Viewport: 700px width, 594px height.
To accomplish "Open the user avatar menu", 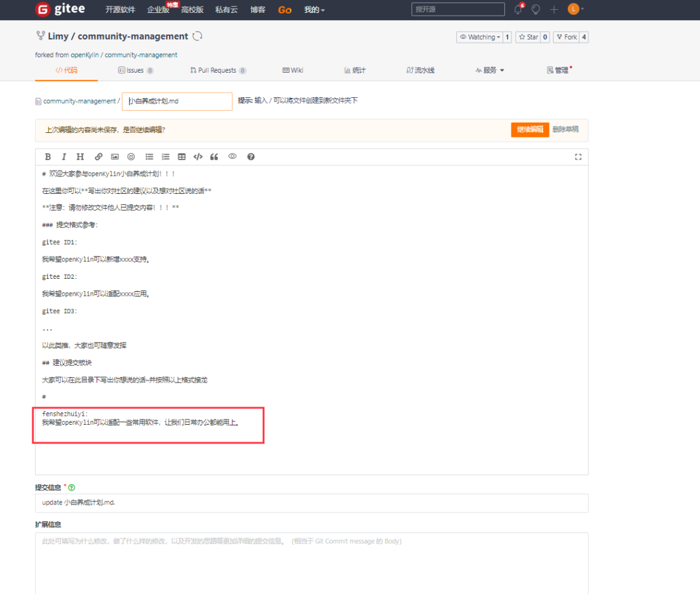I will (576, 9).
